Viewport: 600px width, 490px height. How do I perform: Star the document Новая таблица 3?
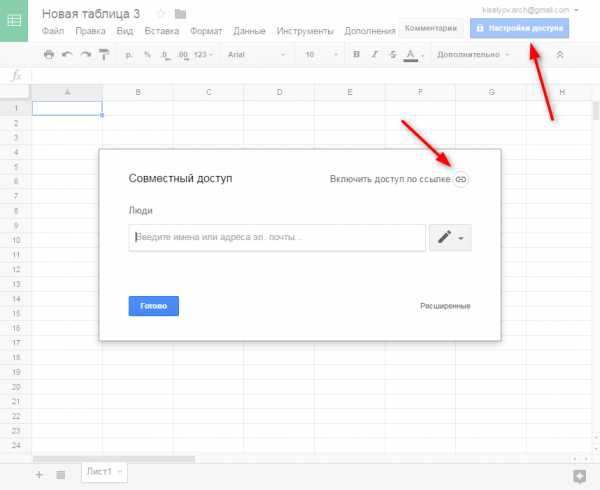[161, 14]
